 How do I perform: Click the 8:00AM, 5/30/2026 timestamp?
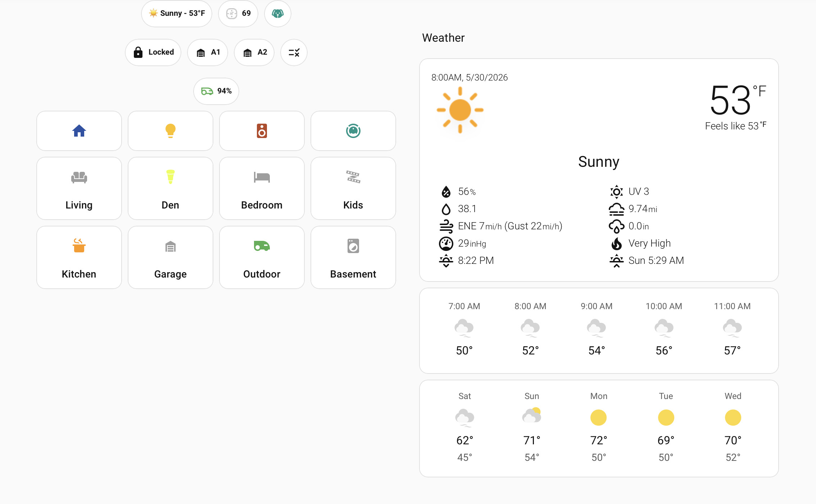click(470, 78)
